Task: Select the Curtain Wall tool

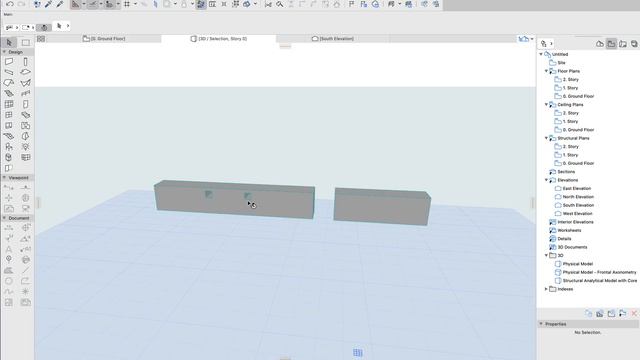Action: pos(9,104)
